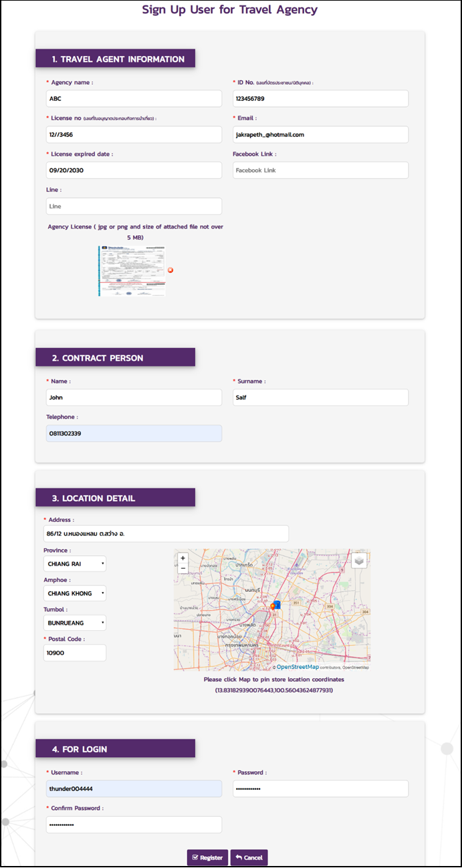
Task: Zoom out on the map
Action: point(183,568)
